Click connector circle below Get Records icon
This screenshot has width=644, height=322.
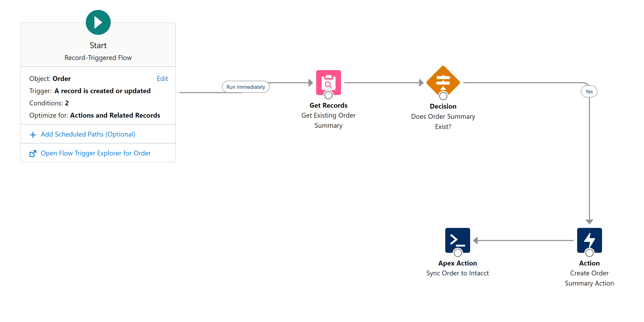tap(328, 95)
